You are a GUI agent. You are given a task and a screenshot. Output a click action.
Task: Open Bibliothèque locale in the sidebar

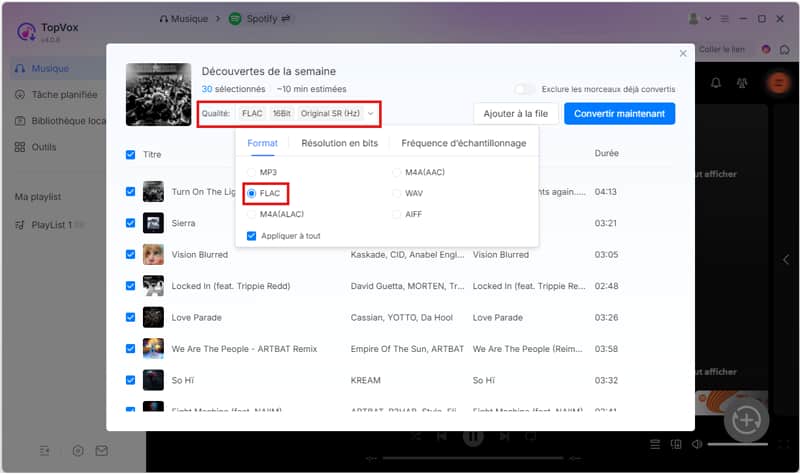(x=59, y=121)
